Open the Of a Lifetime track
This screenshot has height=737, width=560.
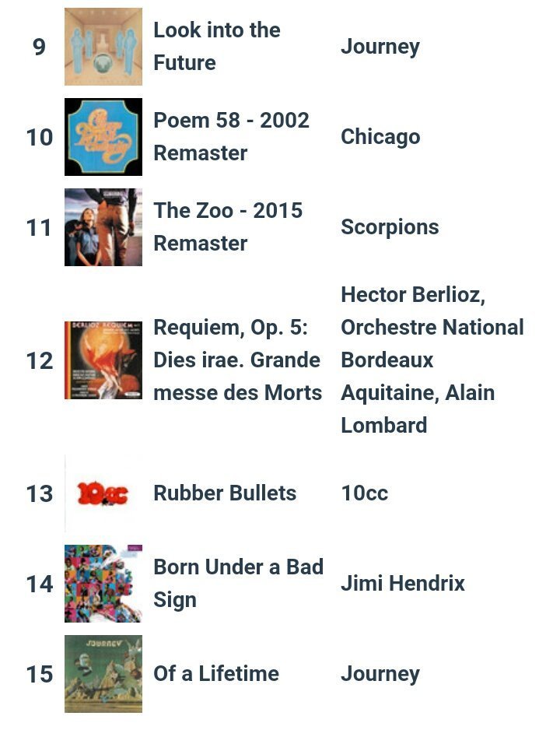(x=216, y=673)
